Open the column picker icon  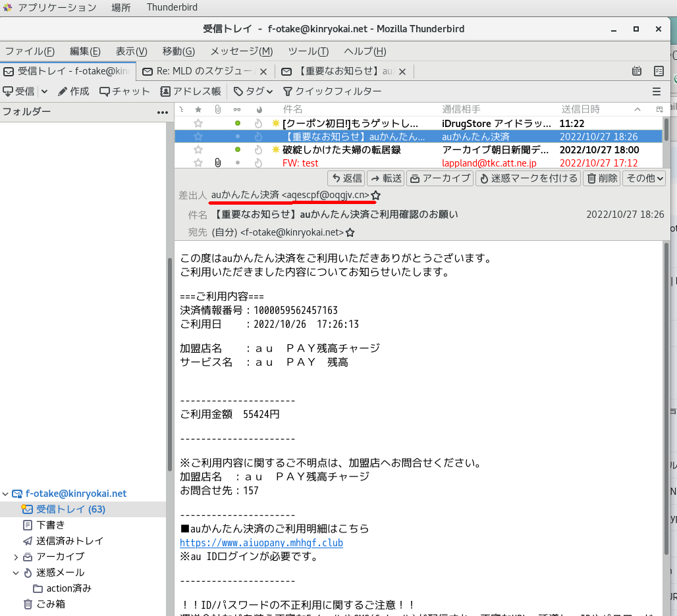pyautogui.click(x=659, y=109)
